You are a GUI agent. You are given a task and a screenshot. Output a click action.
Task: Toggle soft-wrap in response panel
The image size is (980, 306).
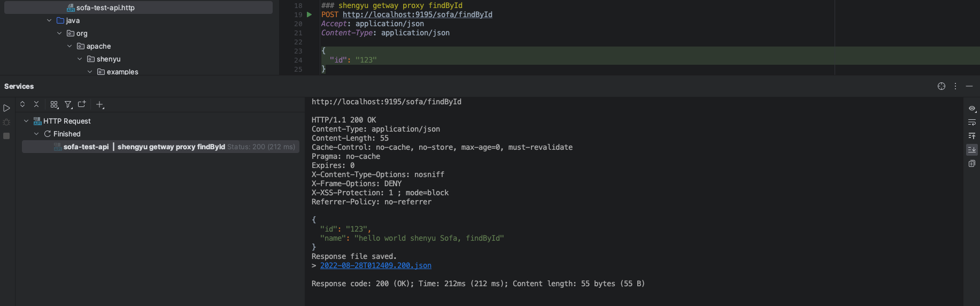coord(972,123)
